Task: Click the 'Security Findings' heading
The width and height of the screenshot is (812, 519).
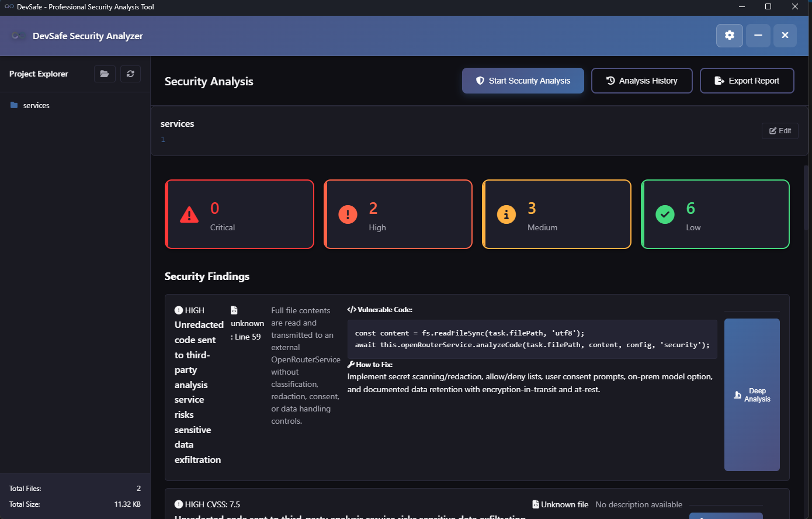Action: click(x=207, y=276)
